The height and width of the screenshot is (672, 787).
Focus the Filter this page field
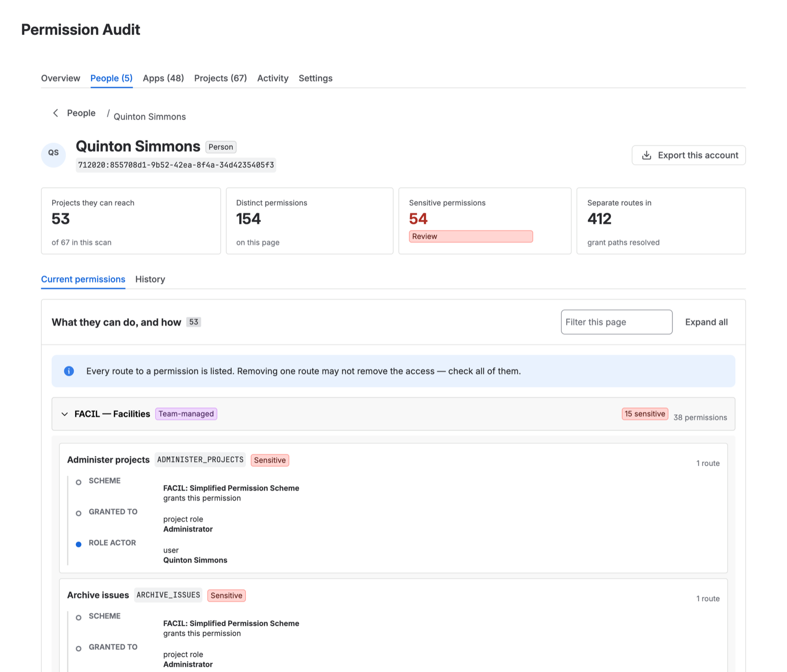(617, 322)
